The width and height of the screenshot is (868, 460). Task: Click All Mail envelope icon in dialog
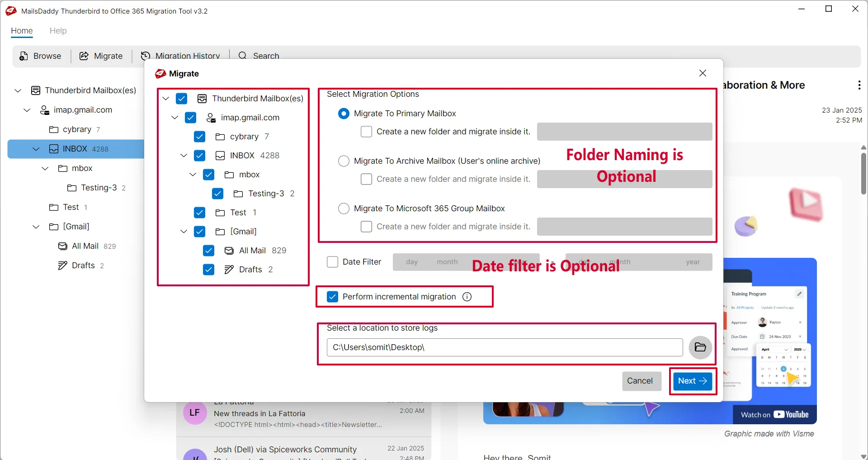point(229,251)
